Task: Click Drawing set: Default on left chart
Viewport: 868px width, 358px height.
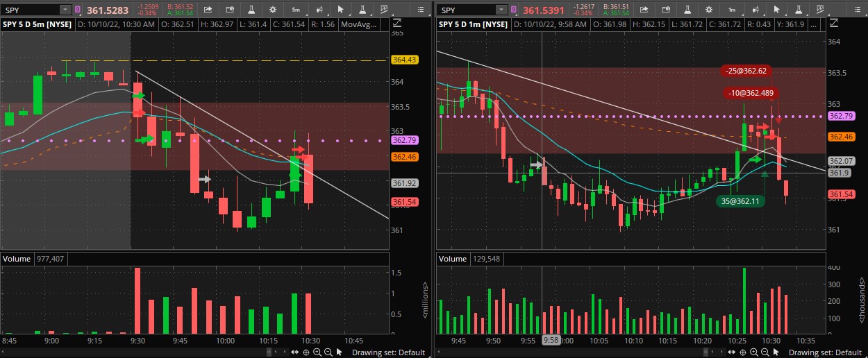Action: pos(388,352)
